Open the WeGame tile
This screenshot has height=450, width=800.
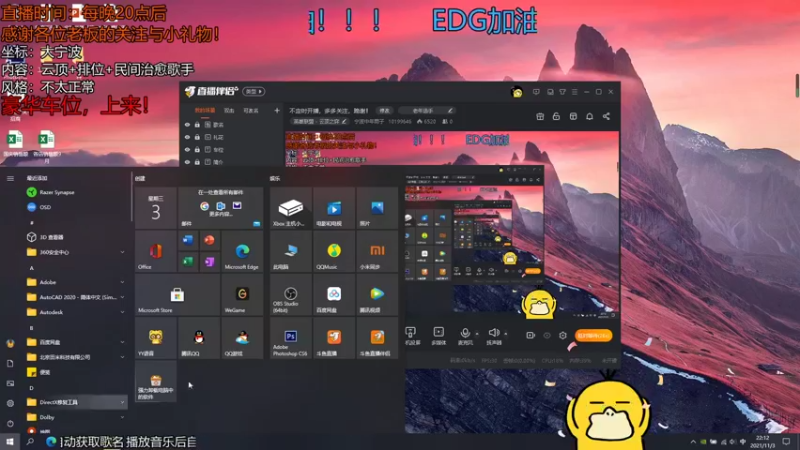pyautogui.click(x=242, y=294)
